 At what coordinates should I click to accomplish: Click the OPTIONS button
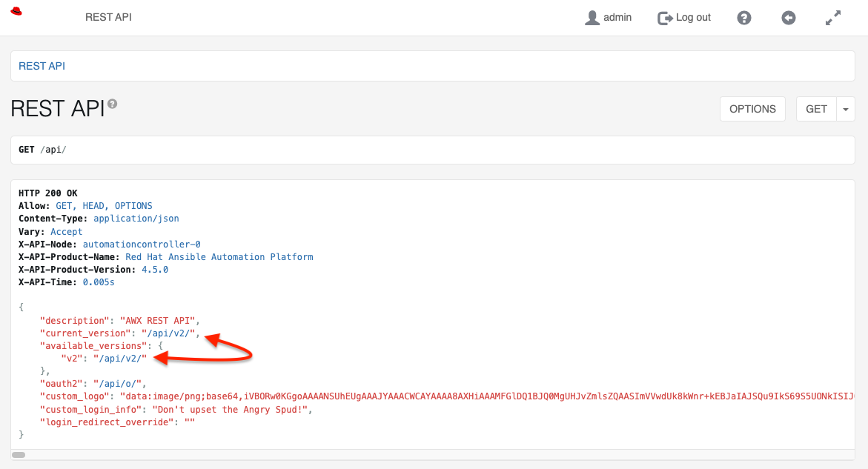coord(752,109)
